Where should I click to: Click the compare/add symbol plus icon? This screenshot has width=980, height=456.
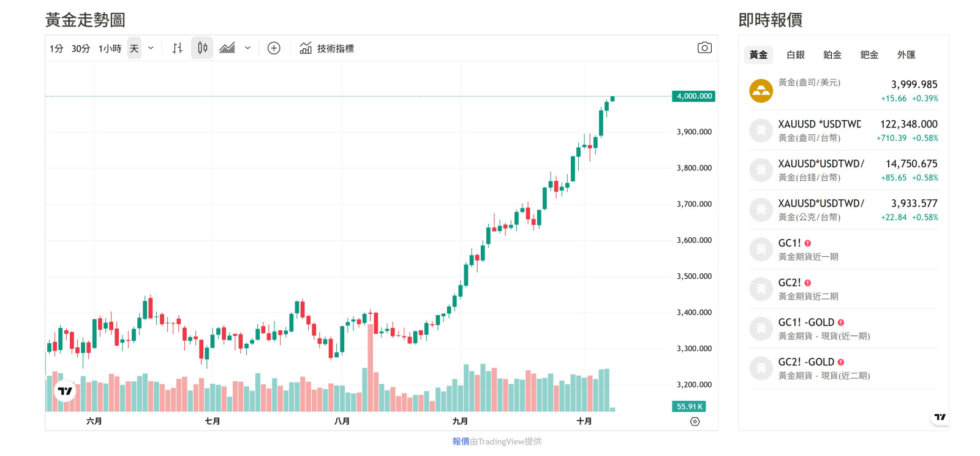pos(274,48)
